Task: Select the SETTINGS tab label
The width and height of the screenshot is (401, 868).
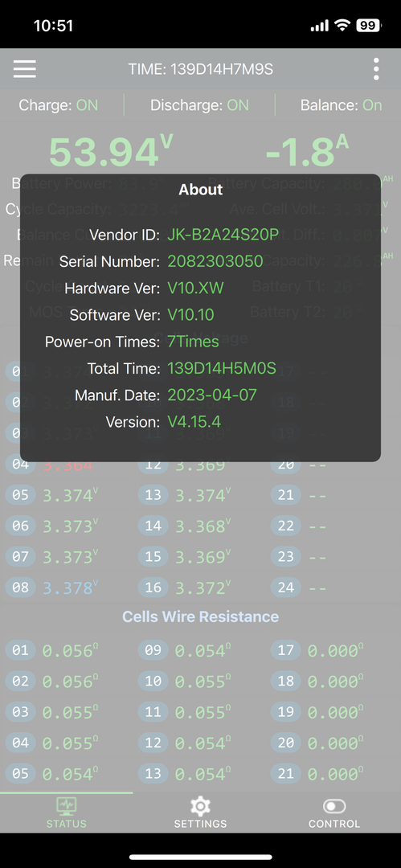Action: coord(200,824)
